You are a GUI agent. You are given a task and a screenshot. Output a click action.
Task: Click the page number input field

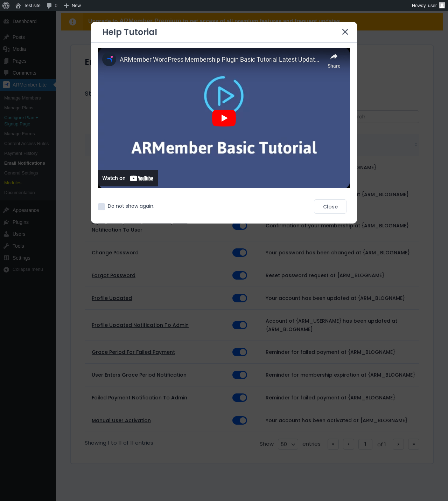pyautogui.click(x=365, y=444)
